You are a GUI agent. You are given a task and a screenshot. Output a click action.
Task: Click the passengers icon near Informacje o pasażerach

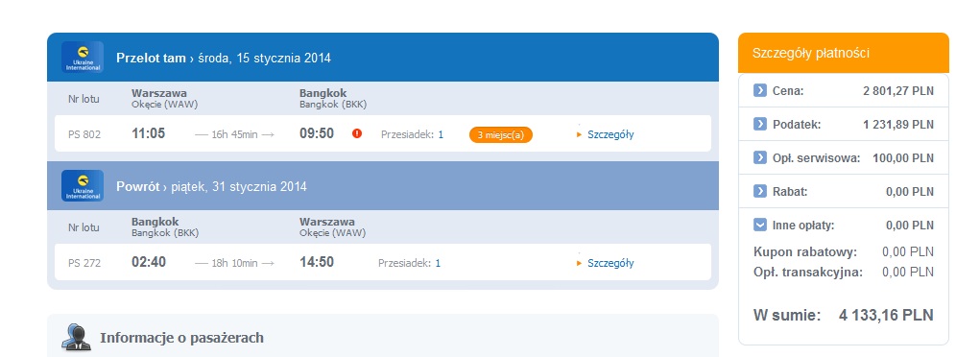coord(76,337)
